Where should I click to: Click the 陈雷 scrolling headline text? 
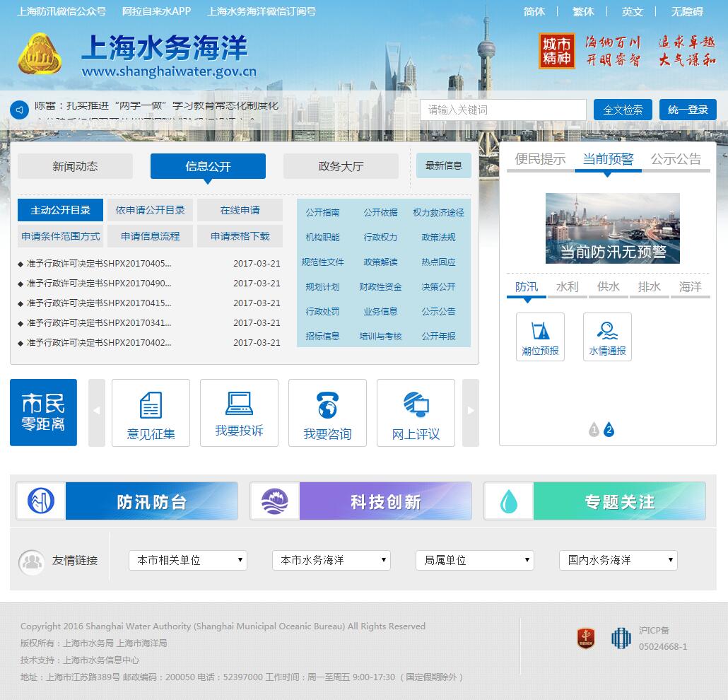156,106
